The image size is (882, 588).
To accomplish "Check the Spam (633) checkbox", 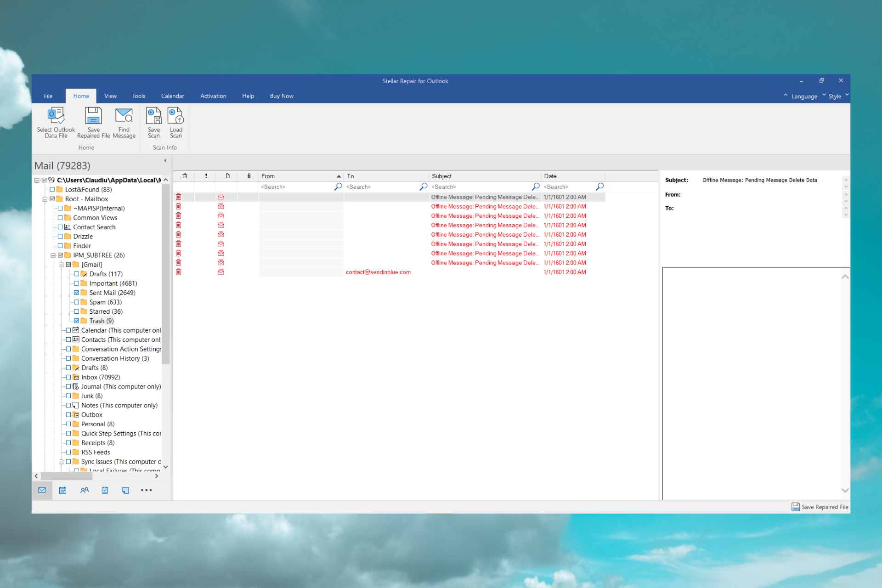I will click(77, 302).
